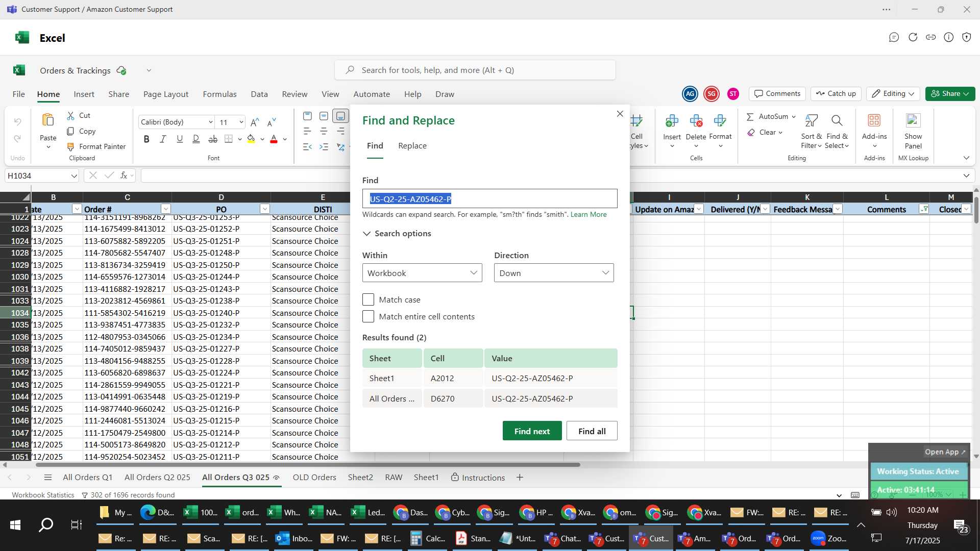Click Insert cells icon

pyautogui.click(x=672, y=121)
